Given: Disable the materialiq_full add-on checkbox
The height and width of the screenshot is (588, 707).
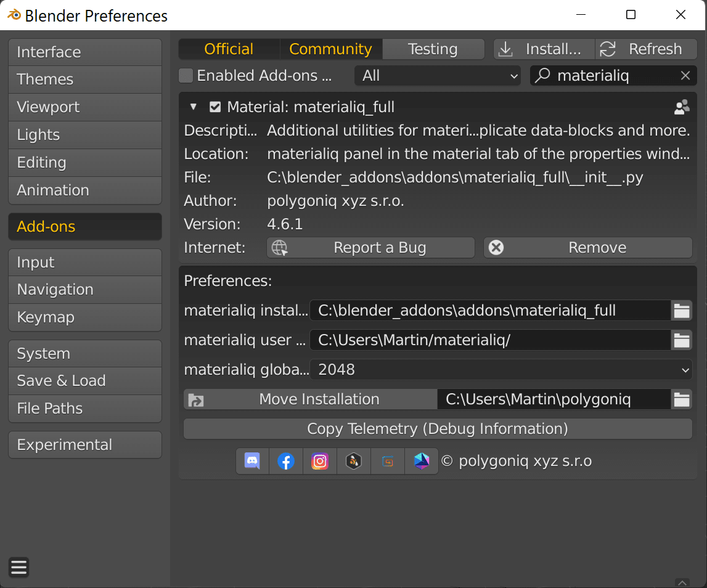Looking at the screenshot, I should pos(215,107).
